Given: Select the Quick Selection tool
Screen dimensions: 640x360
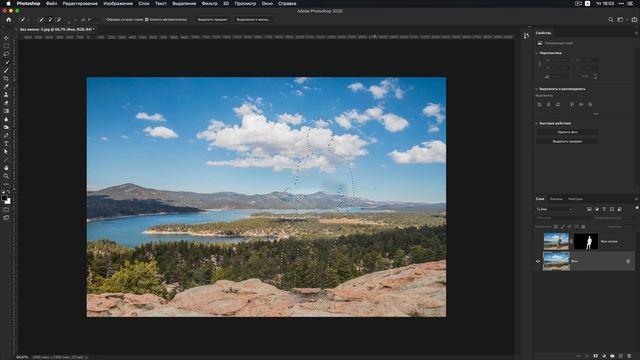Looking at the screenshot, I should pyautogui.click(x=6, y=62).
